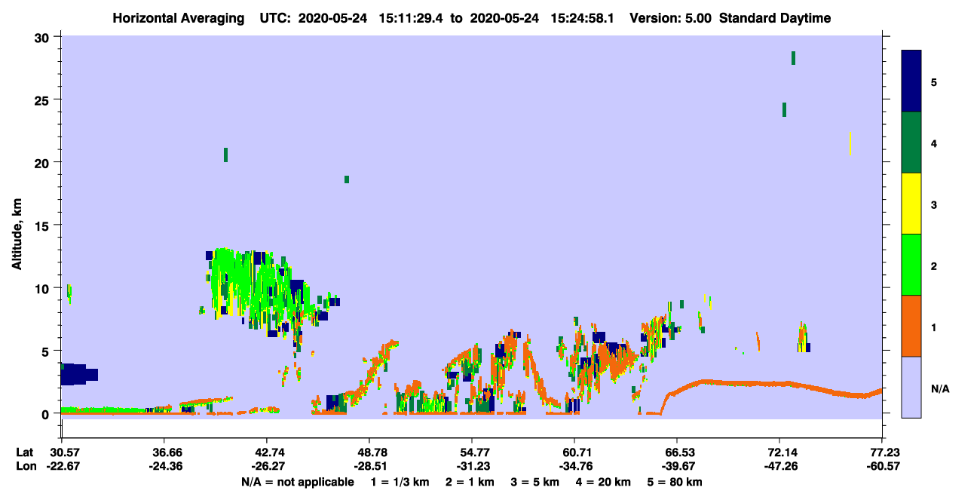The image size is (980, 503).
Task: Click the latitude value 72.14
Action: pos(779,452)
